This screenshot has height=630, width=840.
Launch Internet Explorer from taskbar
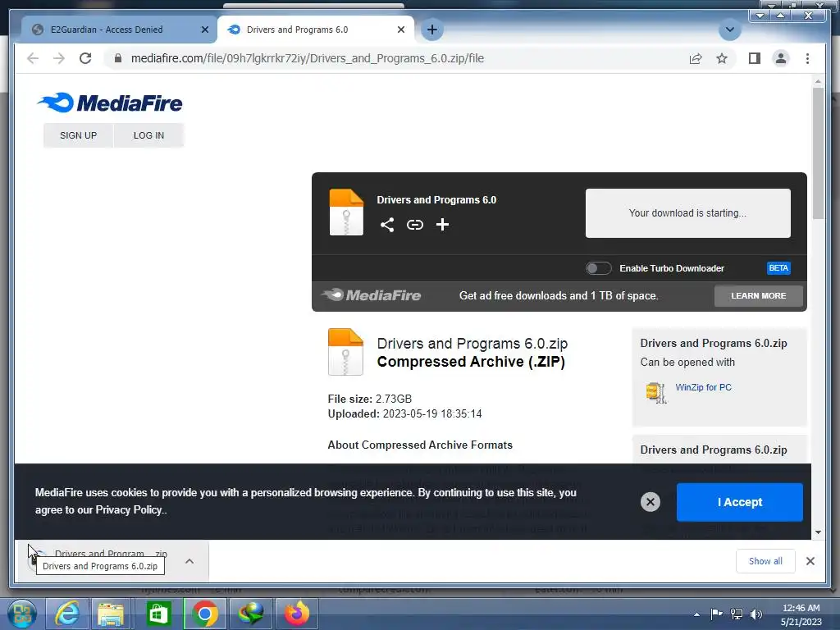coord(67,614)
